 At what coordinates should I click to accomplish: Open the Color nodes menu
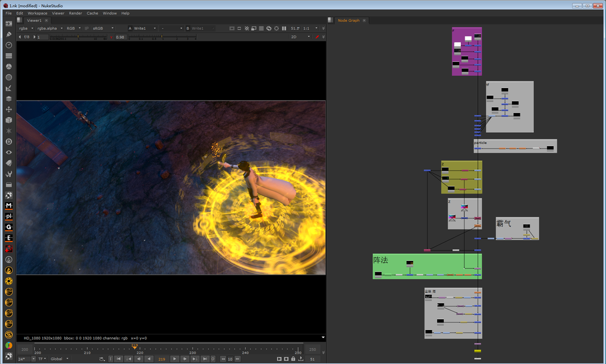coord(9,66)
